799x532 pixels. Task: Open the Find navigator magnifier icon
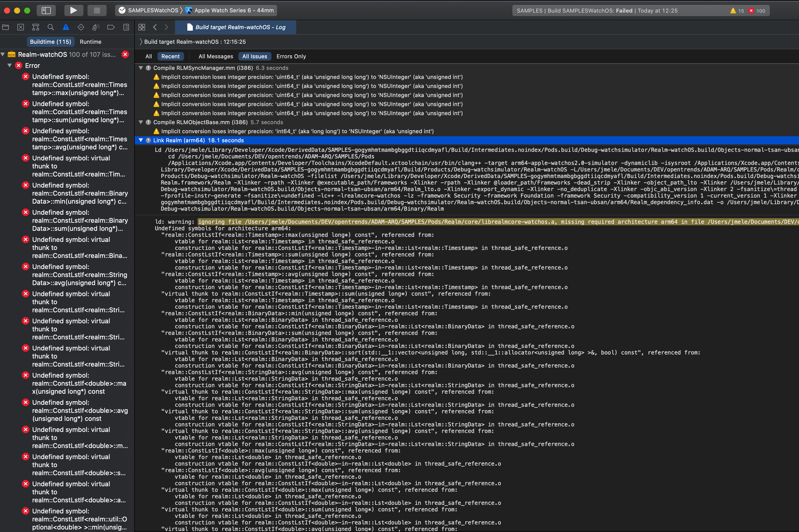(51, 27)
